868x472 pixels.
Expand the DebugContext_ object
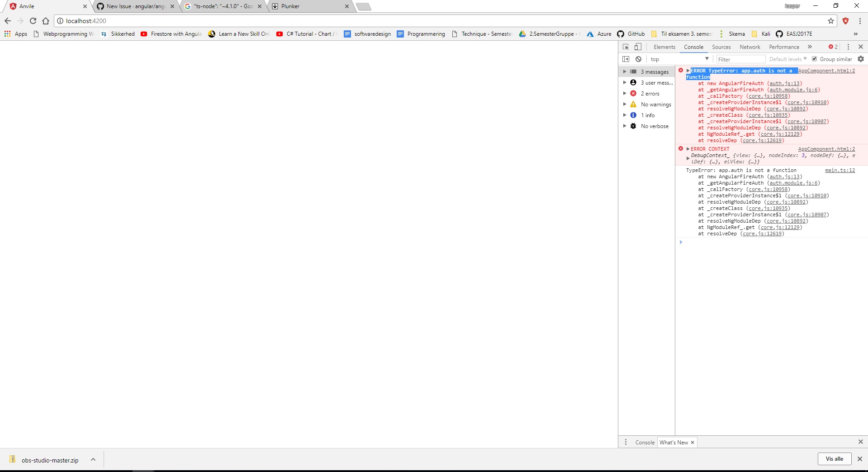[688, 158]
